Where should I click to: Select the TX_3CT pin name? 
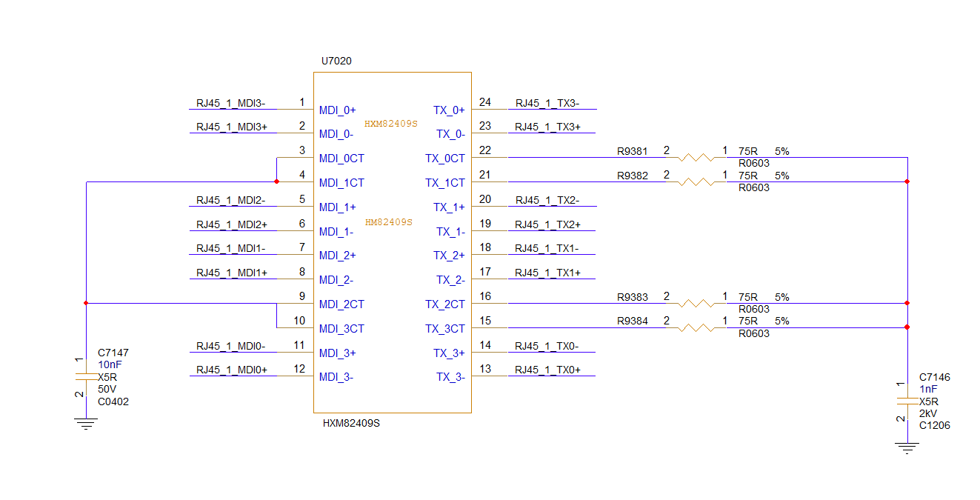point(444,329)
